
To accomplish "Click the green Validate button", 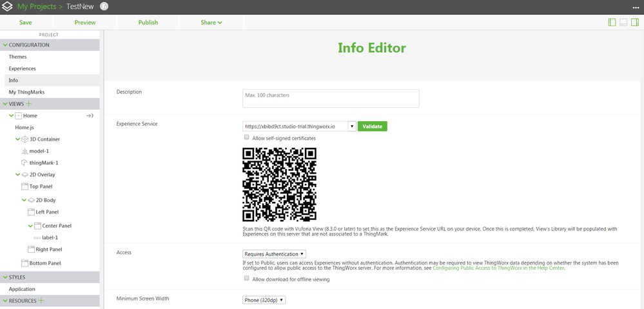I will click(x=373, y=126).
